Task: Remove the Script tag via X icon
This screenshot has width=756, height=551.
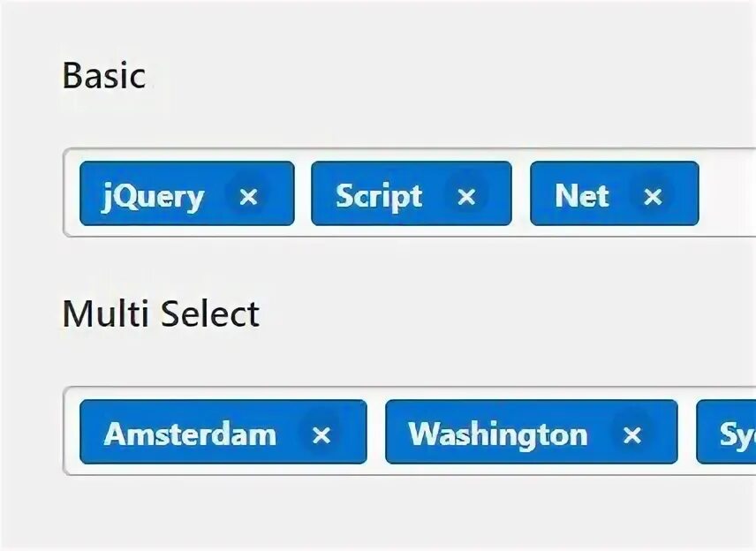Action: [466, 196]
